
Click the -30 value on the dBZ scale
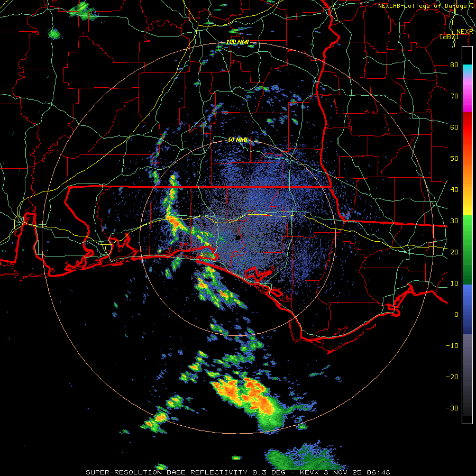click(452, 408)
